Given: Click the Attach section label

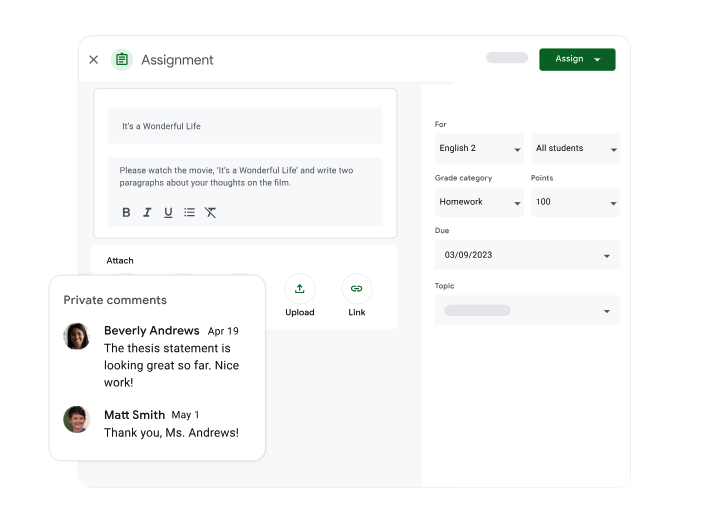Looking at the screenshot, I should point(120,261).
